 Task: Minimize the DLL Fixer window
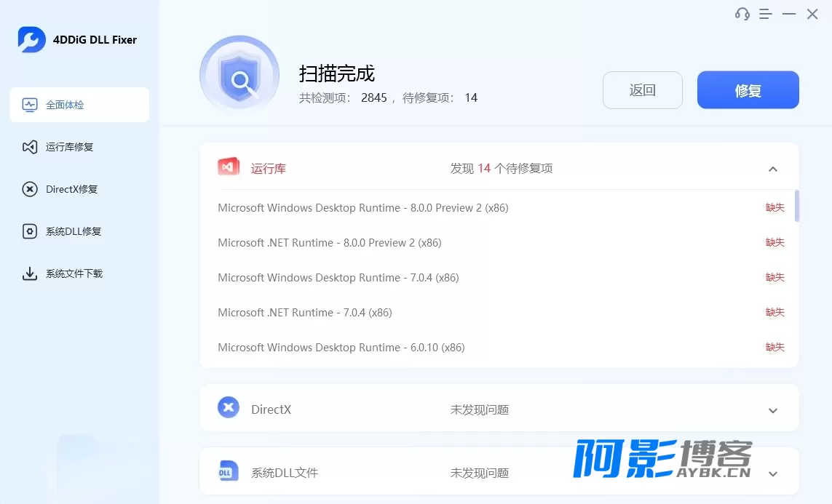[x=789, y=15]
